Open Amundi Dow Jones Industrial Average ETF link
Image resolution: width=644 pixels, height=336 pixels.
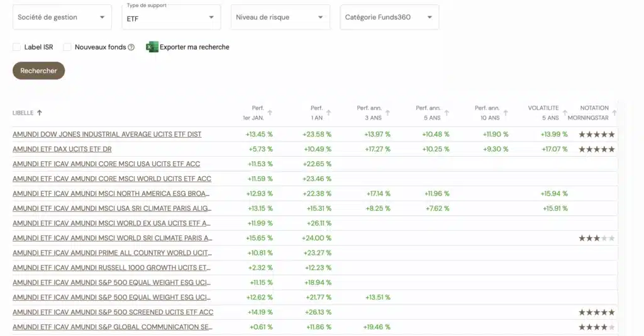[x=107, y=134]
